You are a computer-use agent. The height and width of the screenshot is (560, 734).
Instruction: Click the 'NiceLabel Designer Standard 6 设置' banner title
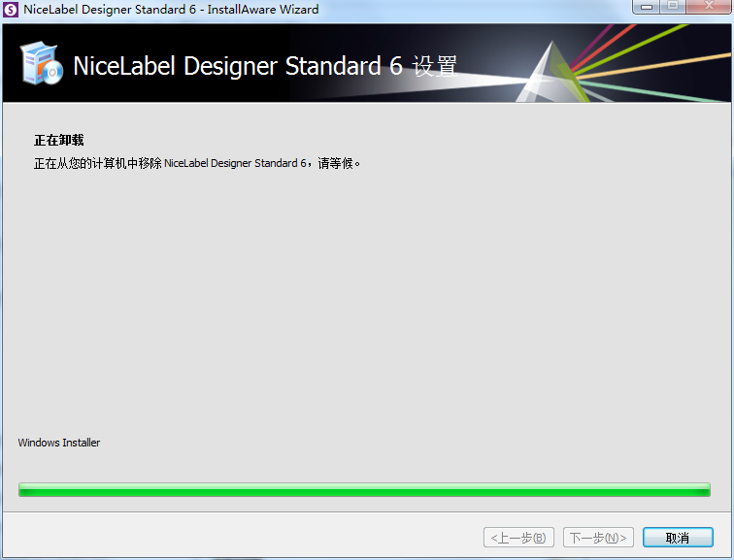(x=265, y=65)
